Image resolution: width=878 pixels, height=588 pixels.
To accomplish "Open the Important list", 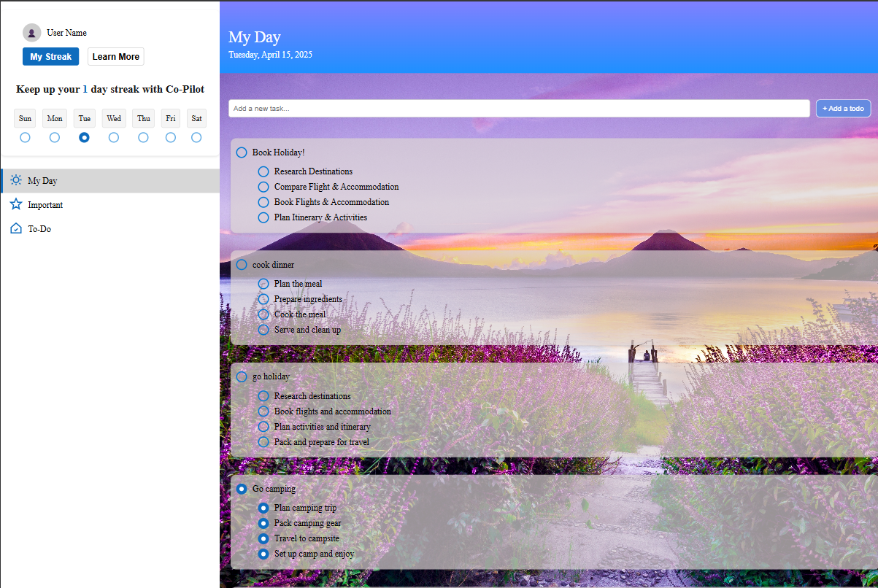I will (x=45, y=205).
